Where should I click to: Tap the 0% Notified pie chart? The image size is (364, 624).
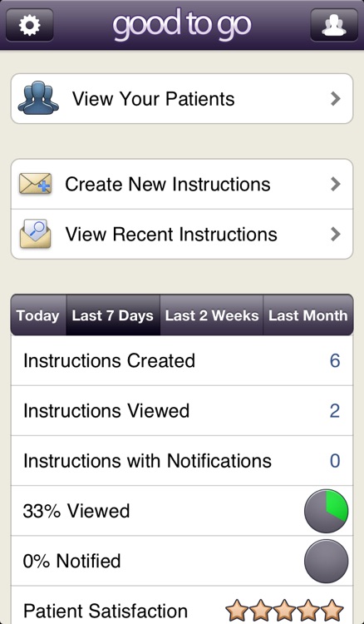[x=327, y=561]
